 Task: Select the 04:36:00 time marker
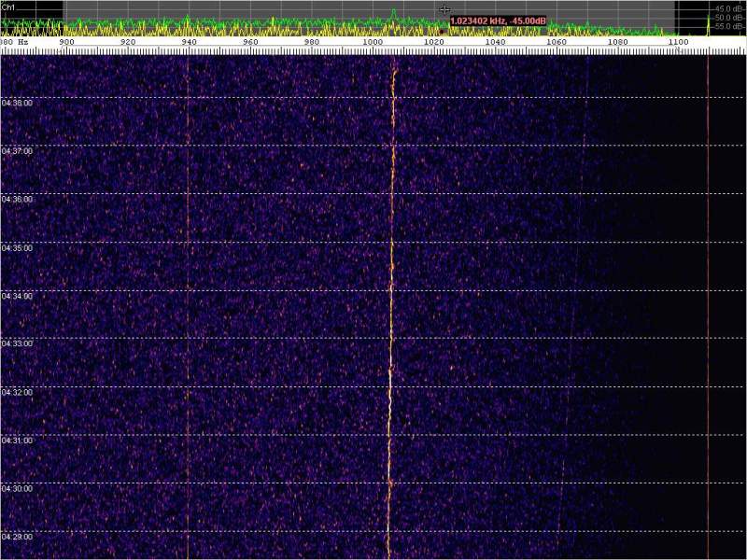17,199
